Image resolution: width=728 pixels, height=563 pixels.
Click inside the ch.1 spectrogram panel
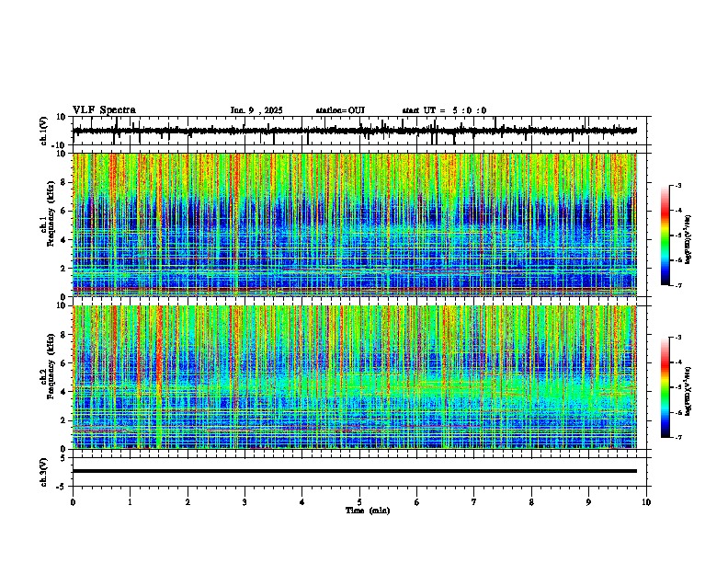click(x=354, y=224)
